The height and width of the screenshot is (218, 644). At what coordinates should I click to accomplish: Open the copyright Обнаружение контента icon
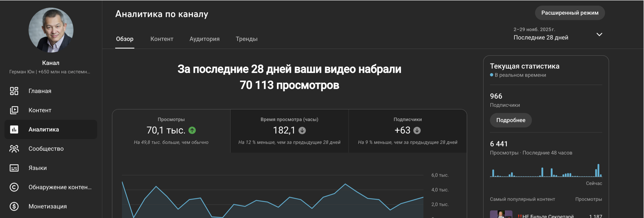pos(14,187)
